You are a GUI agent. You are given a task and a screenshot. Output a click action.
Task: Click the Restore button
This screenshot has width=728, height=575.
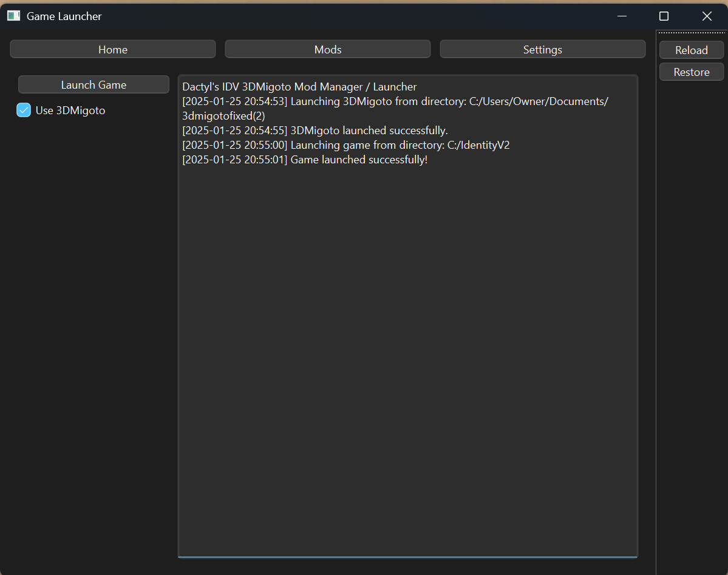(692, 72)
